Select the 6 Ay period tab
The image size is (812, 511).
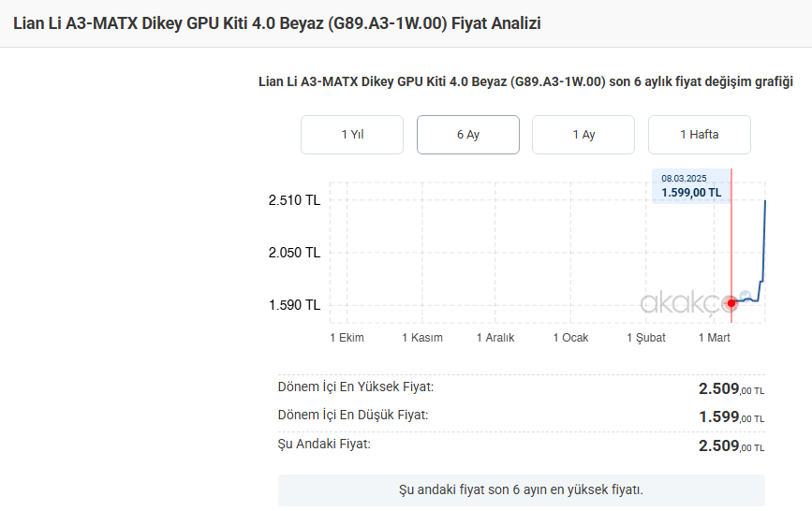coord(468,135)
